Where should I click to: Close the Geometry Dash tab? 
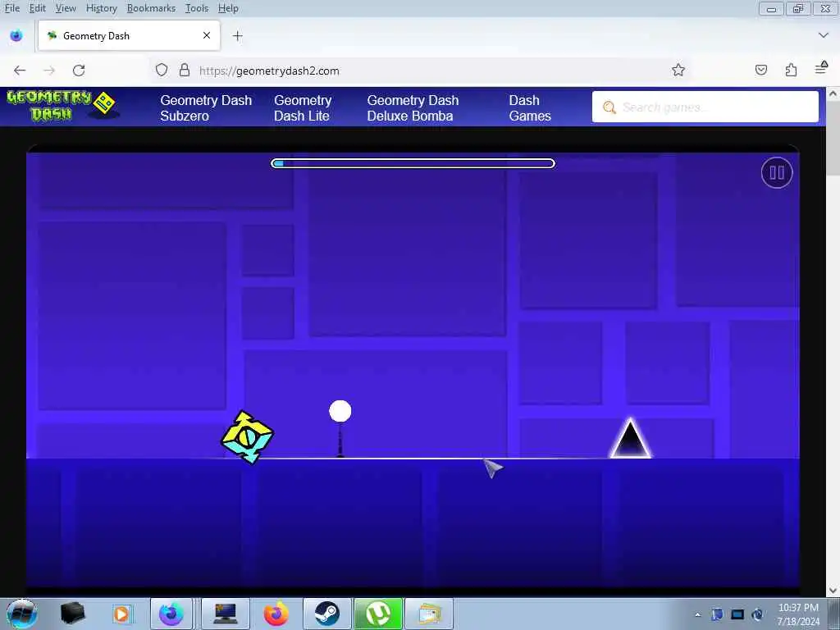[x=206, y=35]
